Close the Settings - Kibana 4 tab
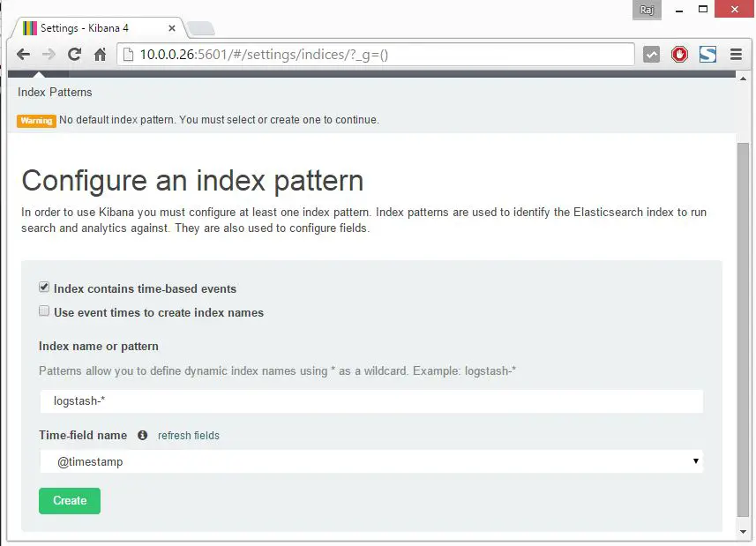 [x=172, y=28]
